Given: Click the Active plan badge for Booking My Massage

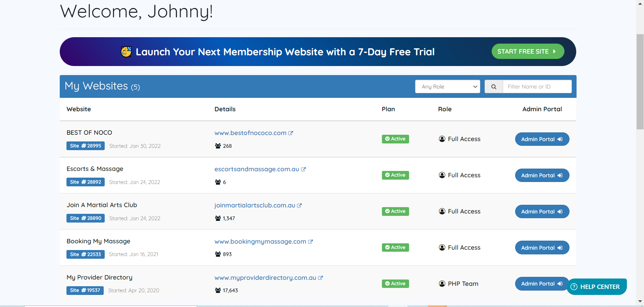Looking at the screenshot, I should [x=395, y=247].
